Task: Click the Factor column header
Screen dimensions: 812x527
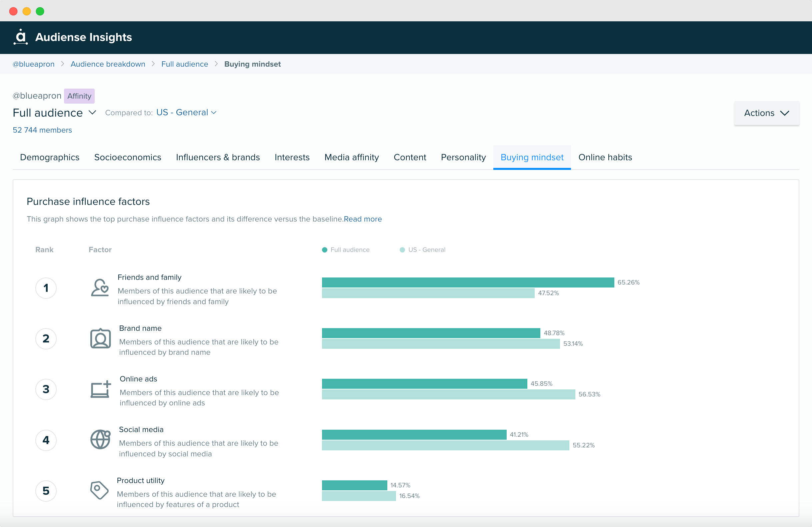Action: coord(100,250)
